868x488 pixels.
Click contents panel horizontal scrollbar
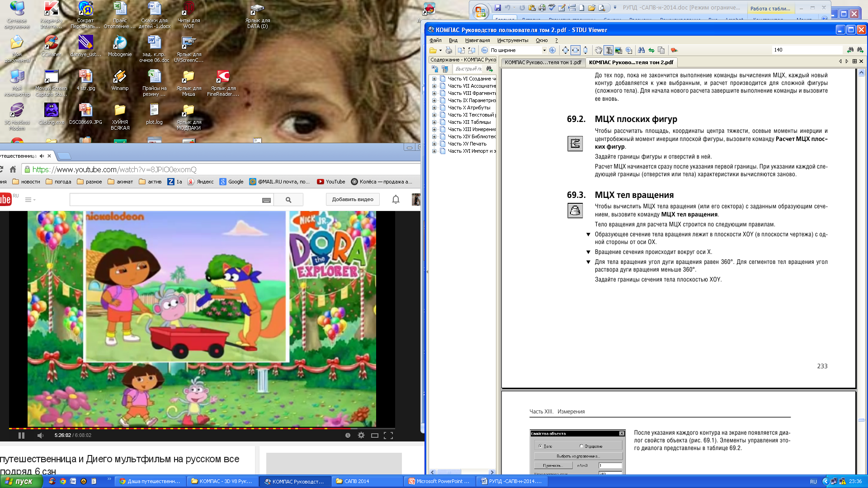462,472
